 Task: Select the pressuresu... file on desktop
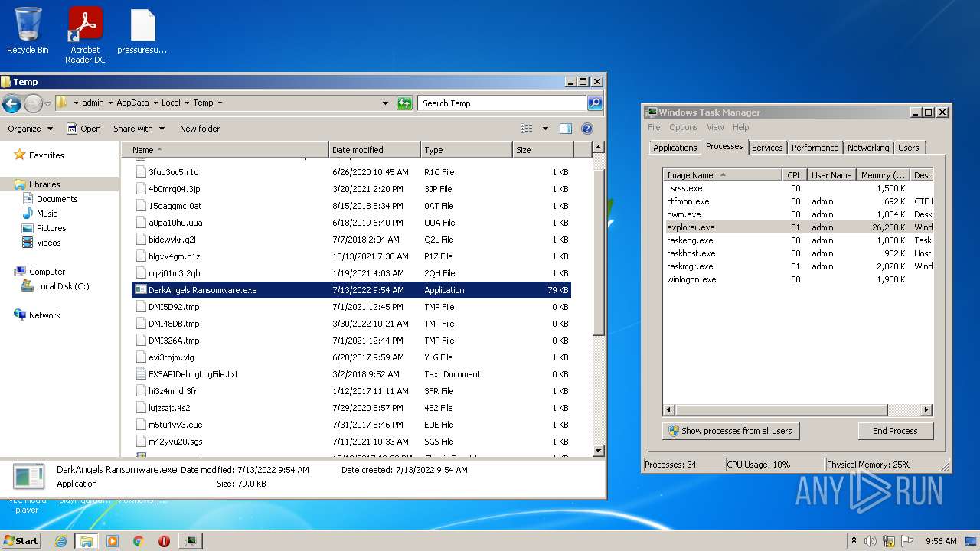tap(142, 31)
